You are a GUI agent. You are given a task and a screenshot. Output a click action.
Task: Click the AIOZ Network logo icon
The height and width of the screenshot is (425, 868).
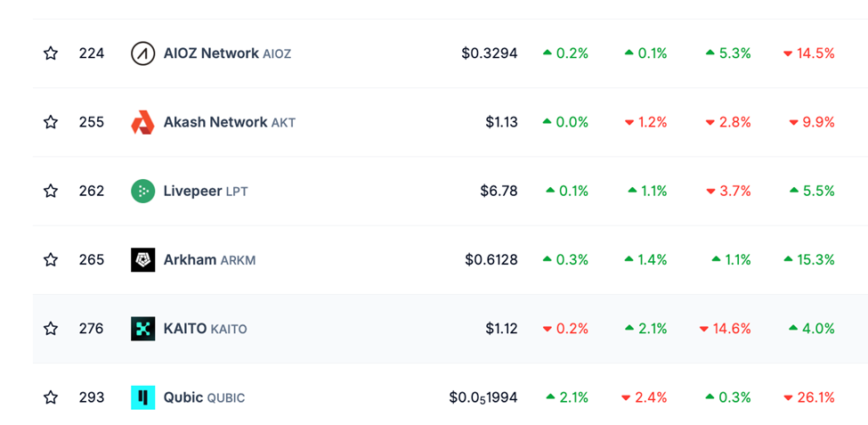[142, 53]
